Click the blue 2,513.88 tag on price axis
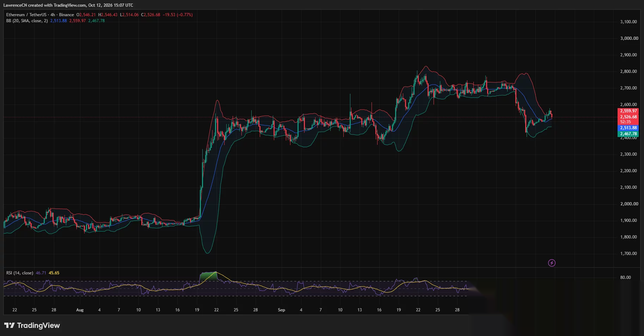Viewport: 644px width, 336px height. (x=628, y=128)
